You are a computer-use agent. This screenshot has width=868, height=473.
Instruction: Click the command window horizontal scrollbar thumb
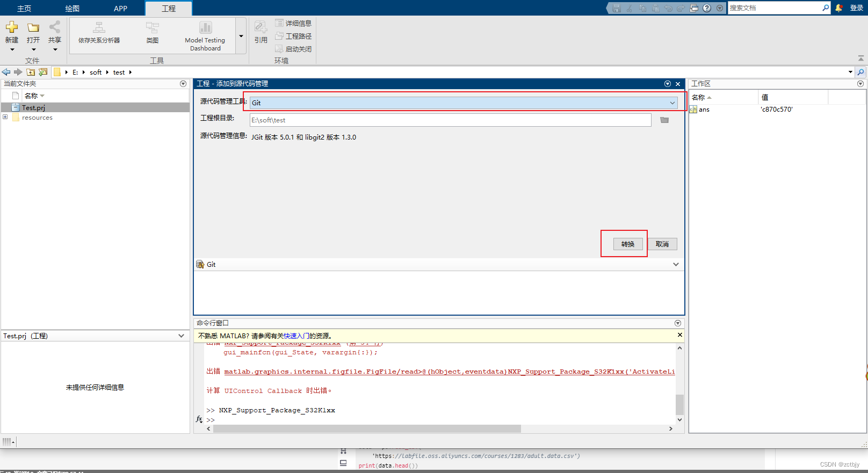tap(367, 428)
